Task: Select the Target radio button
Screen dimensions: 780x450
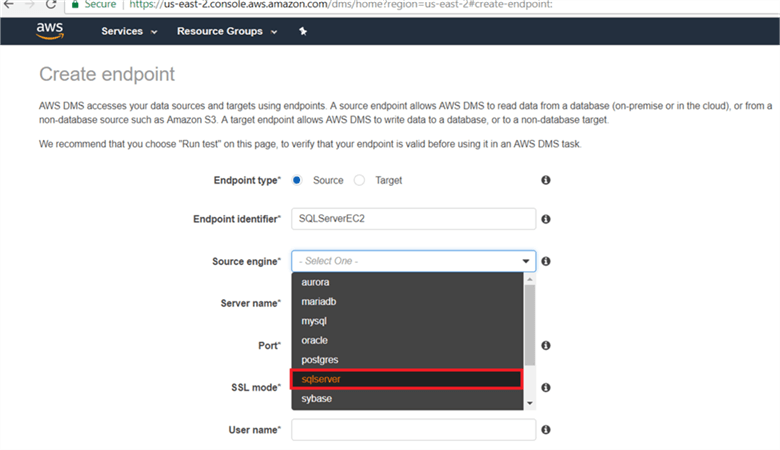Action: [360, 180]
